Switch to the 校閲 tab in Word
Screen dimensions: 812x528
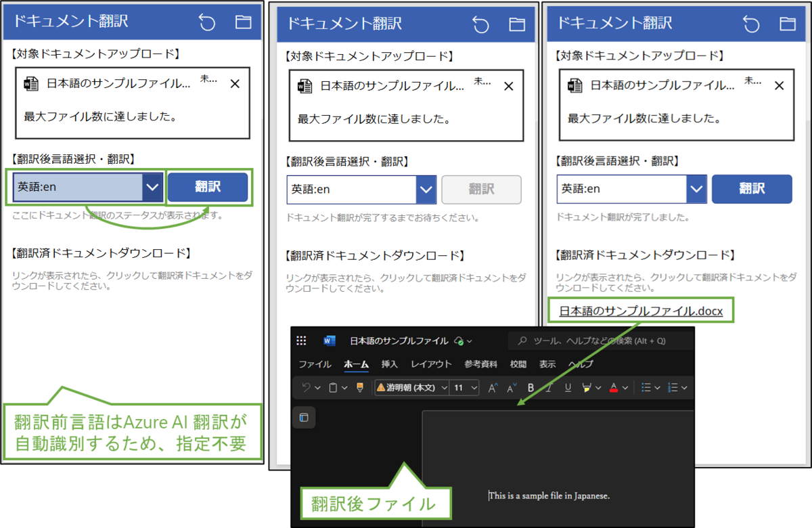(x=518, y=364)
